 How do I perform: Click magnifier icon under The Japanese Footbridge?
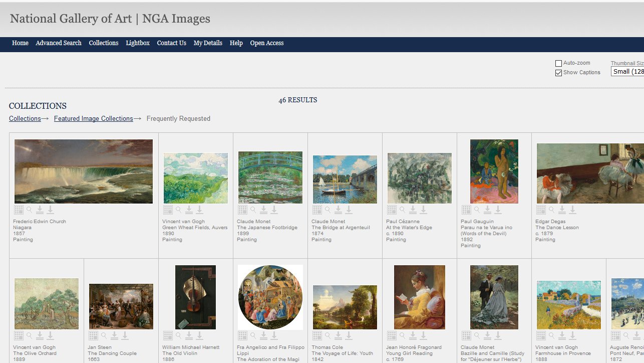253,210
